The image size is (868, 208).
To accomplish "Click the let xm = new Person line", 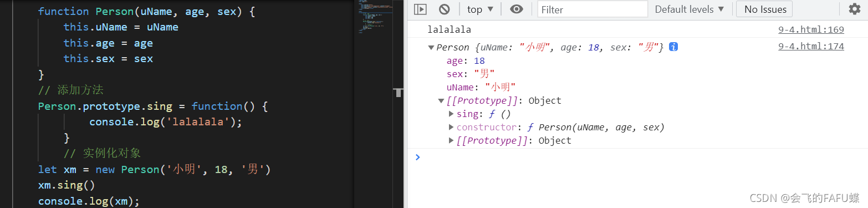I will (154, 170).
